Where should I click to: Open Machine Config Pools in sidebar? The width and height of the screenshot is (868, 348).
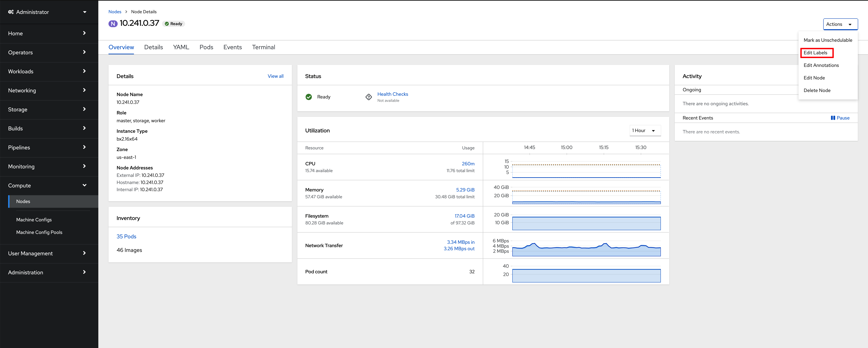[40, 232]
